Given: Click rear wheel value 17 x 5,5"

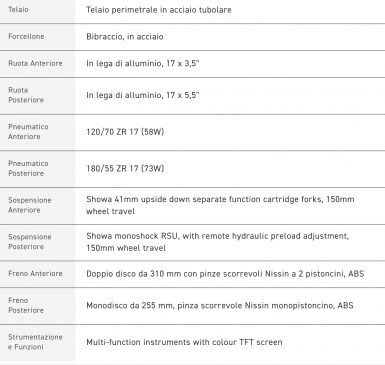Looking at the screenshot, I should [183, 95].
